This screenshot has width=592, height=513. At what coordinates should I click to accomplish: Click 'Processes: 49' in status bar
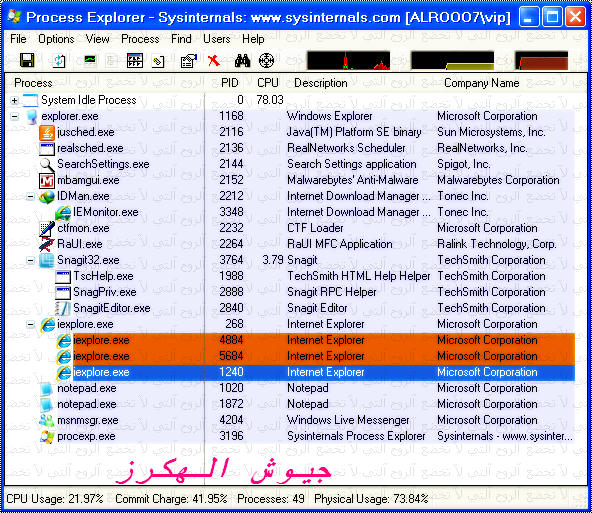tap(271, 499)
